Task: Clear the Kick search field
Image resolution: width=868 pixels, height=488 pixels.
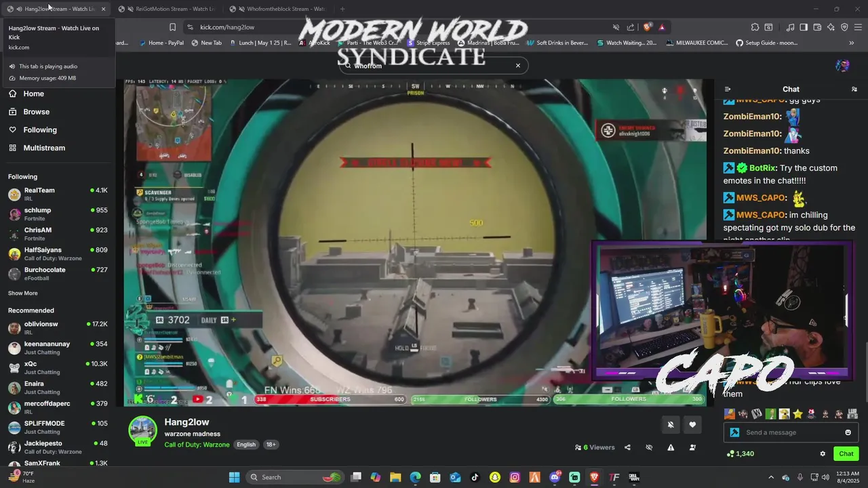Action: [518, 66]
